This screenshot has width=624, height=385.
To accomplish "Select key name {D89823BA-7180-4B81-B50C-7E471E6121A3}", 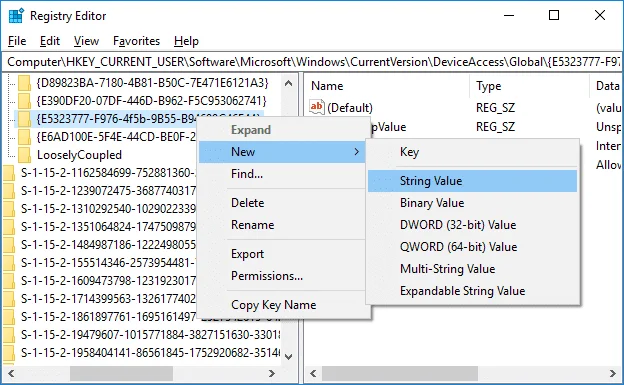I will pyautogui.click(x=152, y=83).
